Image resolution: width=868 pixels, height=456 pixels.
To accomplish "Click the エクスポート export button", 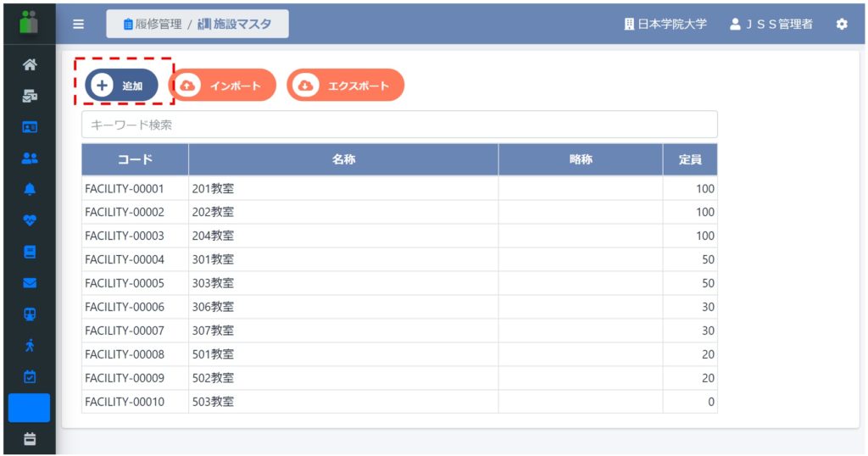I will (346, 86).
